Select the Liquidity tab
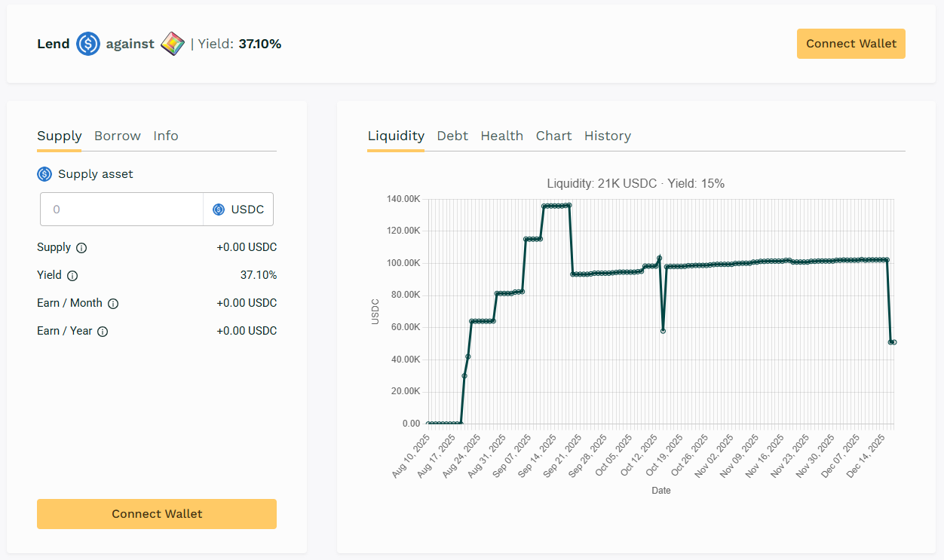 pos(396,136)
